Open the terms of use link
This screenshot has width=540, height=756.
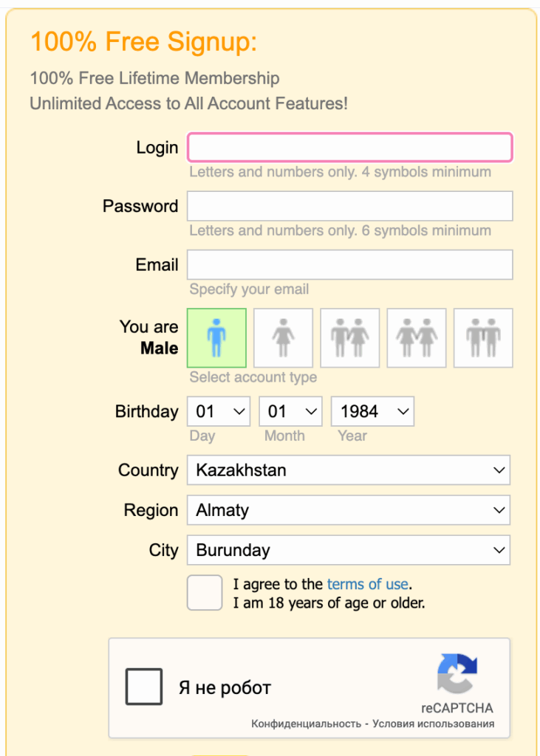tap(367, 584)
